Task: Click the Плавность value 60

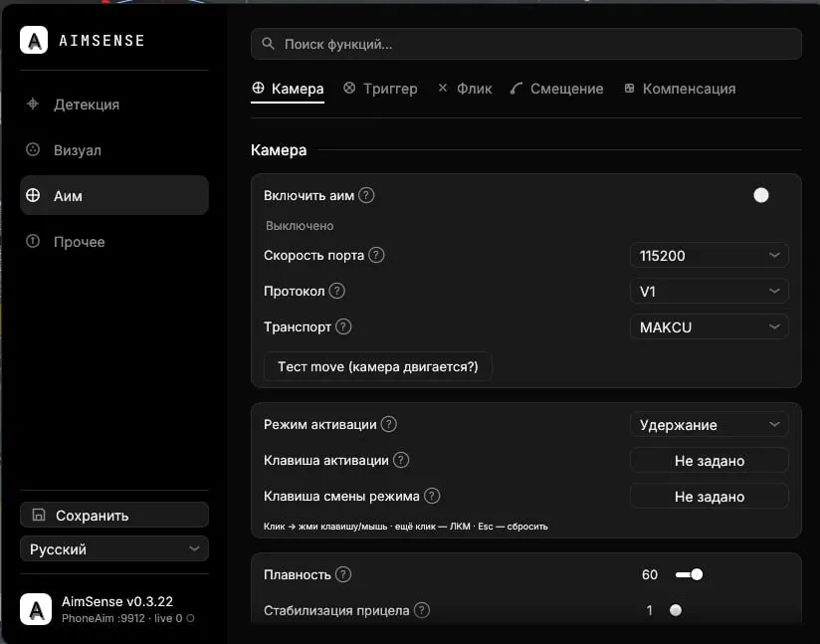Action: pos(650,574)
